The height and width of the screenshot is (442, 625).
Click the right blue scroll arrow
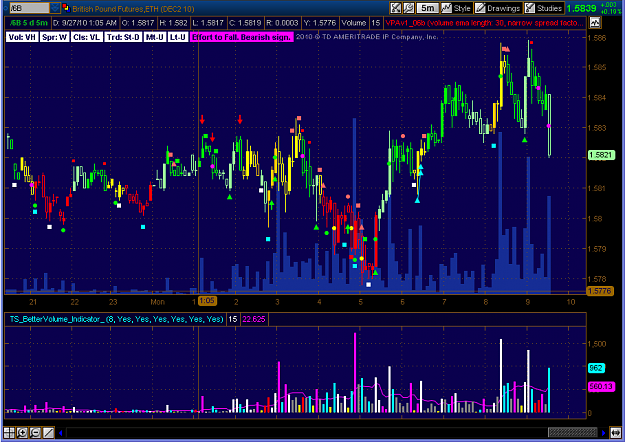(x=603, y=432)
